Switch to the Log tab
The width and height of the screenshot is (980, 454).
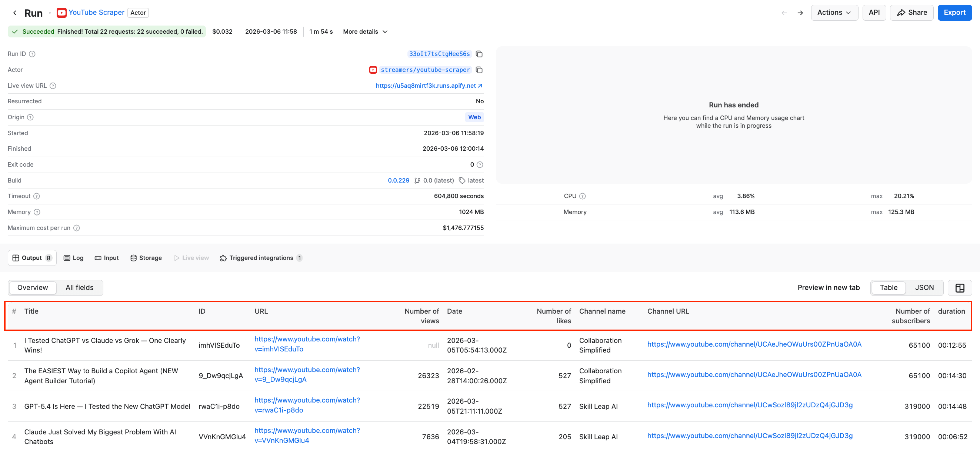click(x=73, y=257)
